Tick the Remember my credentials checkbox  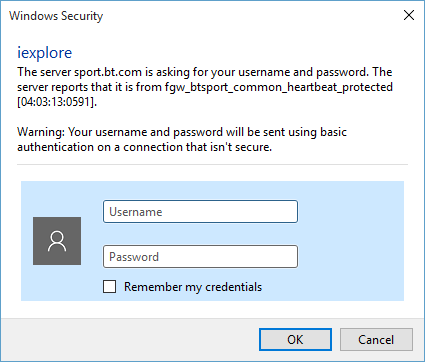[x=110, y=287]
